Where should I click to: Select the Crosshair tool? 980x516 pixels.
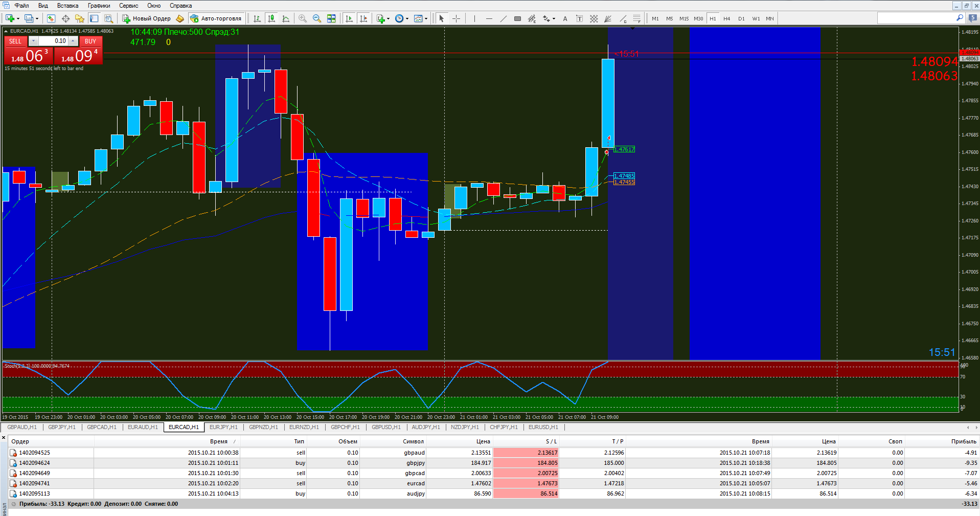click(x=457, y=18)
